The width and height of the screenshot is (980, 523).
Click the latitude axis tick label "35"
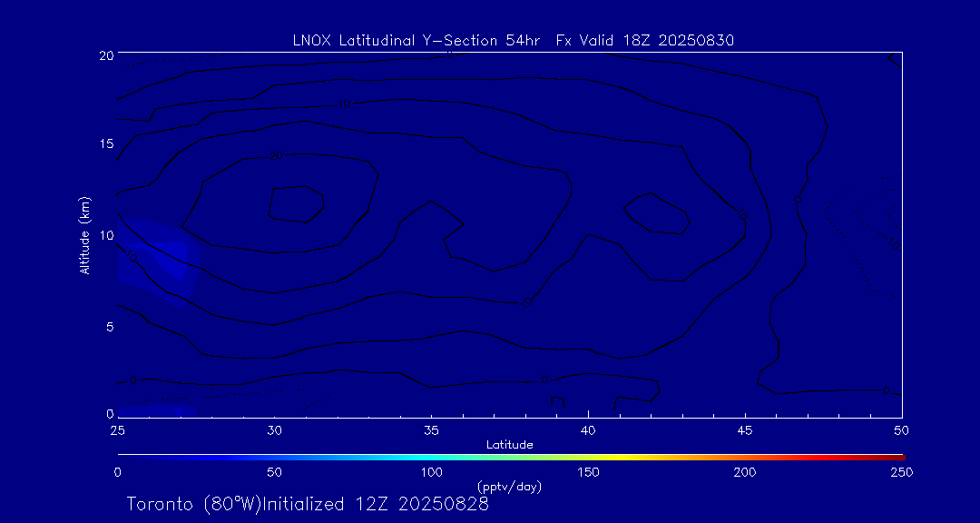(x=432, y=429)
